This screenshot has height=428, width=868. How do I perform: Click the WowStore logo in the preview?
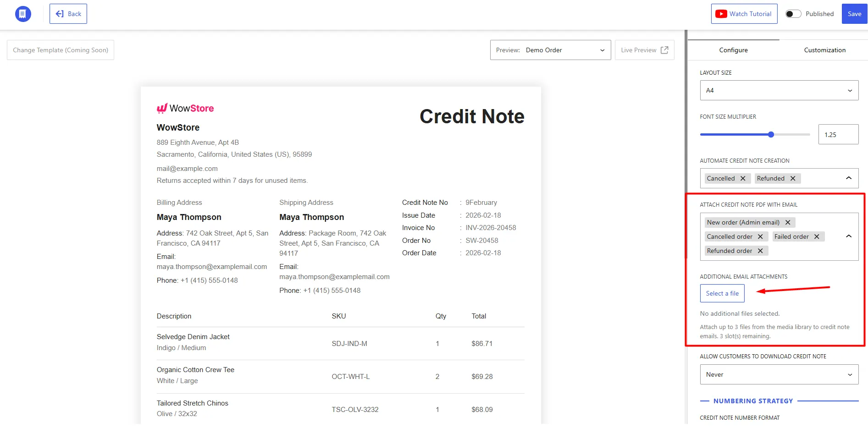point(185,108)
